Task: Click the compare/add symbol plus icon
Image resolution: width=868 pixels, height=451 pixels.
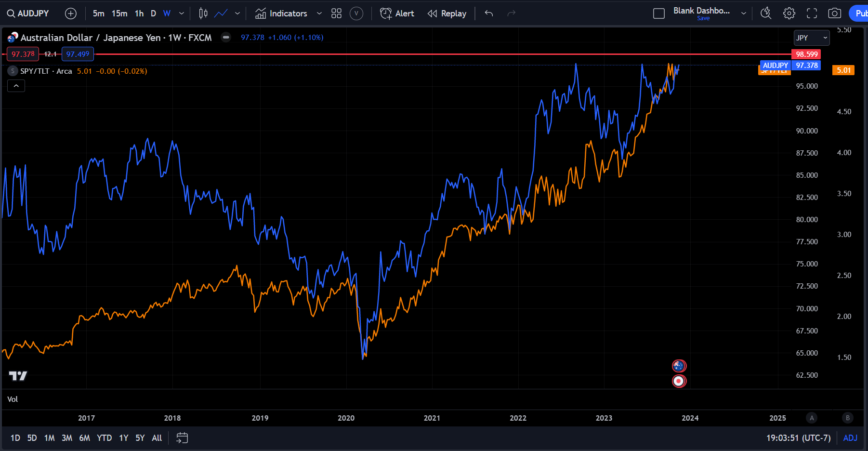Action: tap(70, 13)
